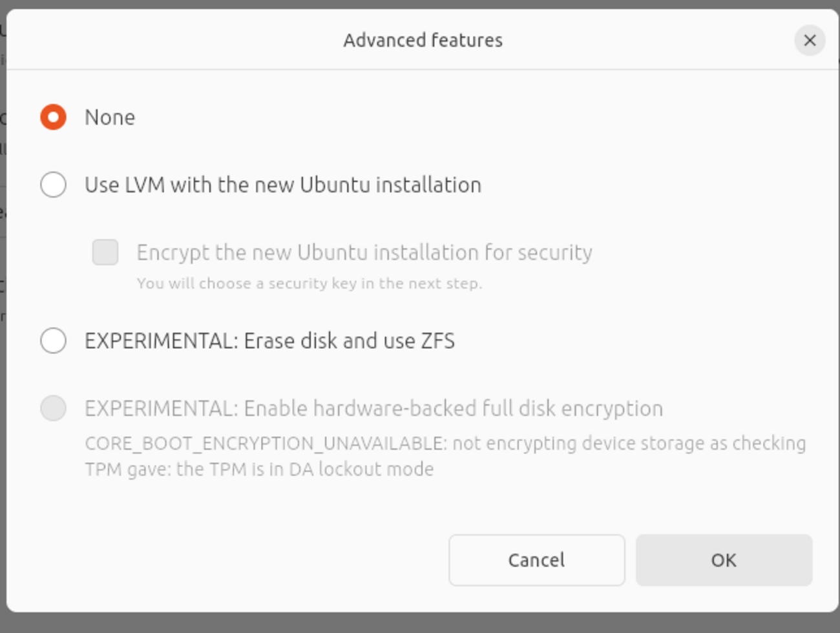
Task: Choose Use LVM with the new Ubuntu installation
Action: [53, 185]
